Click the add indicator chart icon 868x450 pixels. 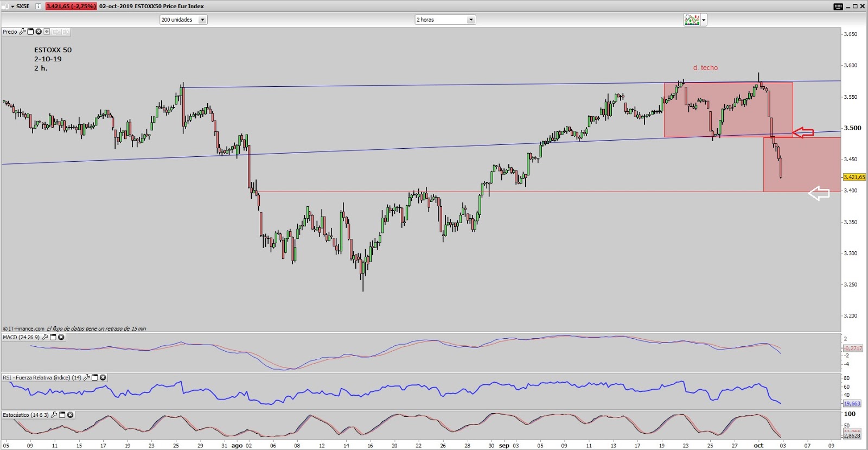(692, 20)
